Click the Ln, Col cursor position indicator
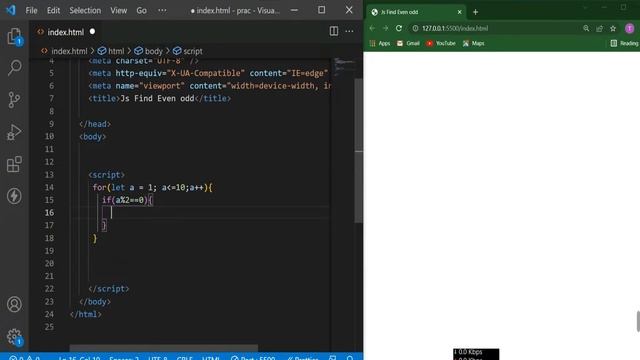This screenshot has width=640, height=360. (80, 358)
